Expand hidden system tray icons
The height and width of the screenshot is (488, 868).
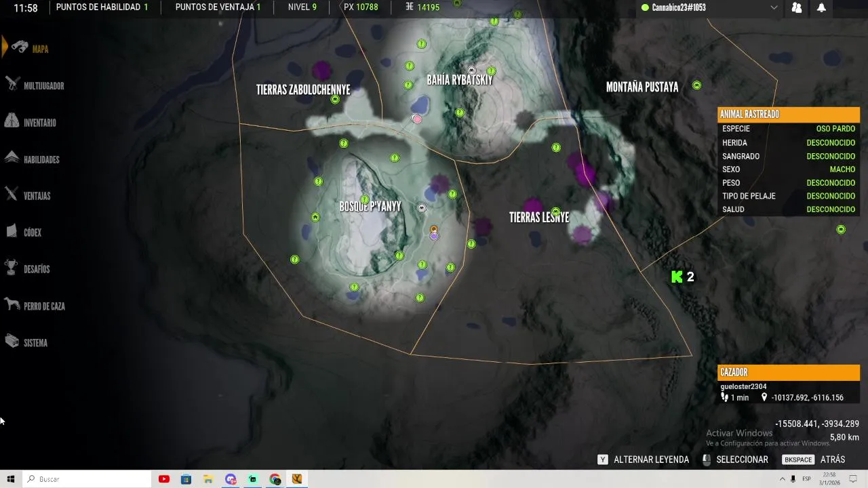783,479
